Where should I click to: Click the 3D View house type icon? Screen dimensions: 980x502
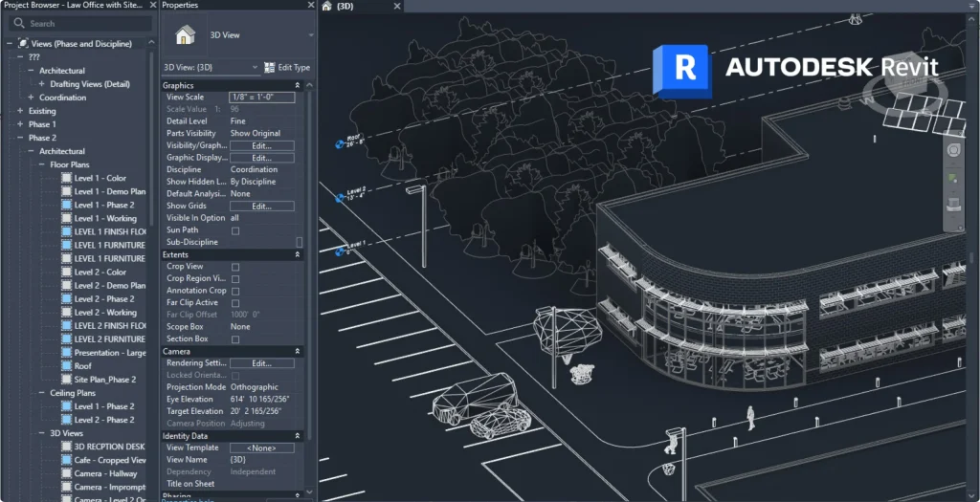[x=185, y=35]
